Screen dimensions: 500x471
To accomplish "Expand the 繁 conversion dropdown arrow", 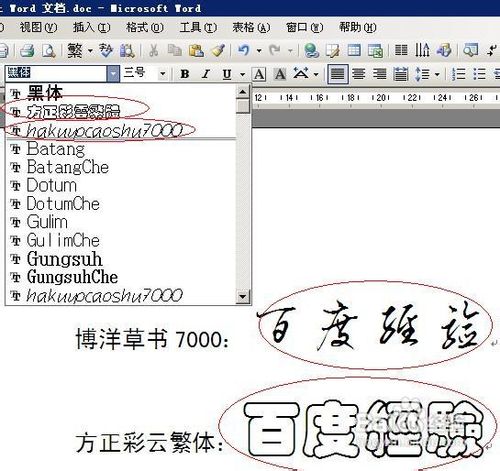I will (90, 51).
